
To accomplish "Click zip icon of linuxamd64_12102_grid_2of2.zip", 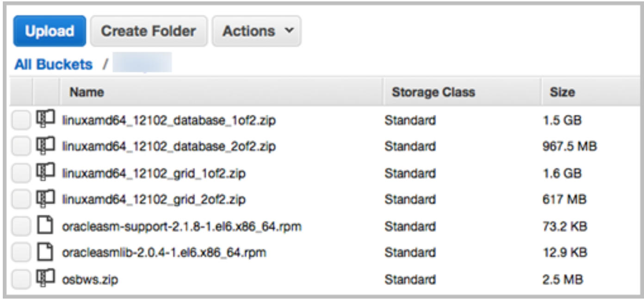I will (x=45, y=199).
